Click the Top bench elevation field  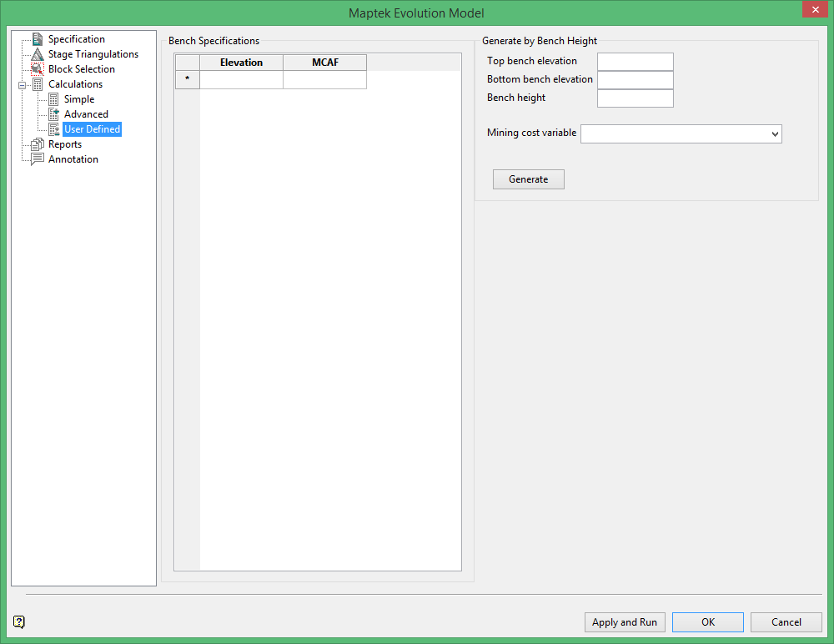click(635, 62)
